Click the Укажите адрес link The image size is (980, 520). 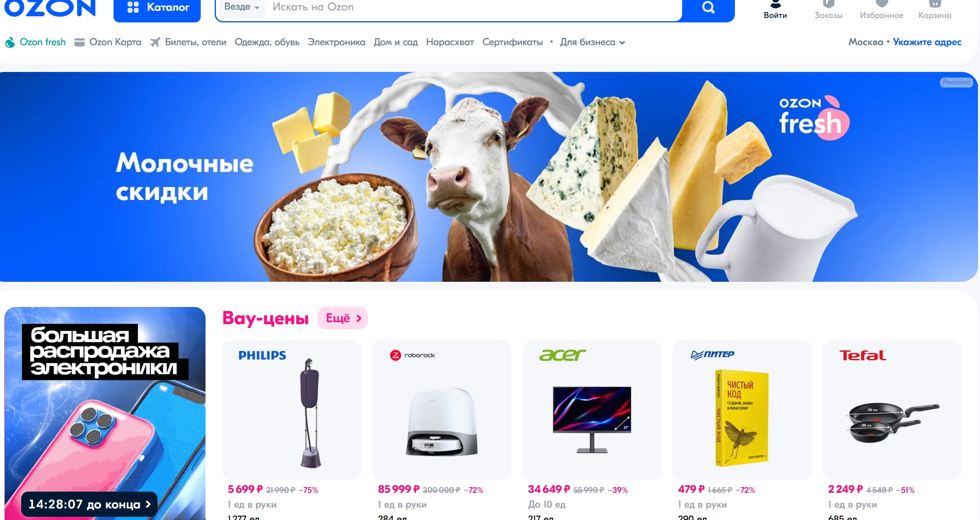[x=927, y=42]
